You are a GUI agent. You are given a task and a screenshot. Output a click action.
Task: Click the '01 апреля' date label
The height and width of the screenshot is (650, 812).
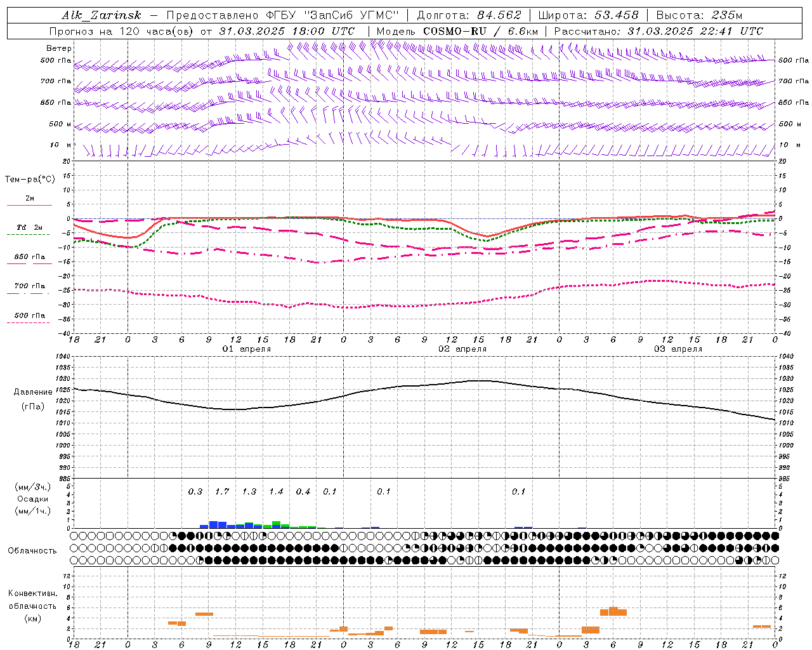pos(246,348)
